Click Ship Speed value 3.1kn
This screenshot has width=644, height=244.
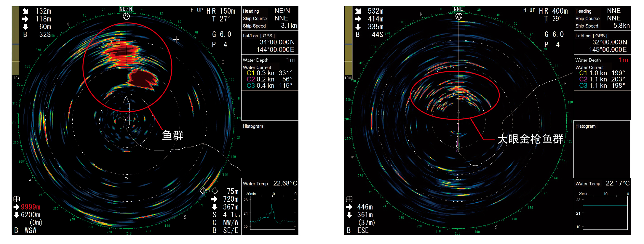coord(289,26)
